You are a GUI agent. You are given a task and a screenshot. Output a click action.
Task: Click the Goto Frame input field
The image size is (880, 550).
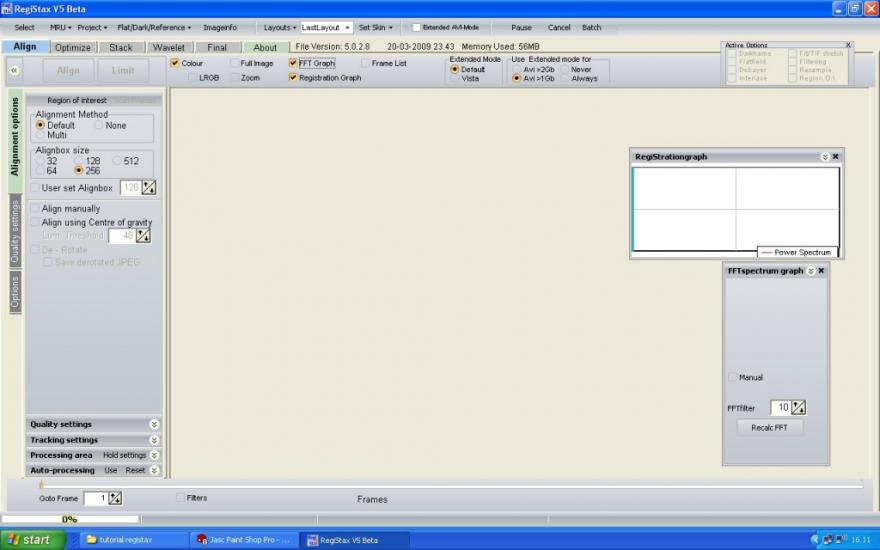[x=95, y=498]
